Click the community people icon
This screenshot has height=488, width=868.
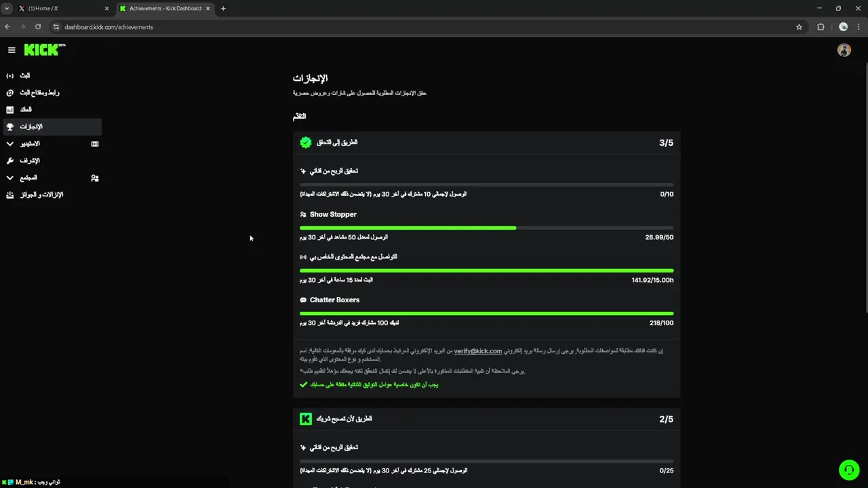[x=95, y=178]
